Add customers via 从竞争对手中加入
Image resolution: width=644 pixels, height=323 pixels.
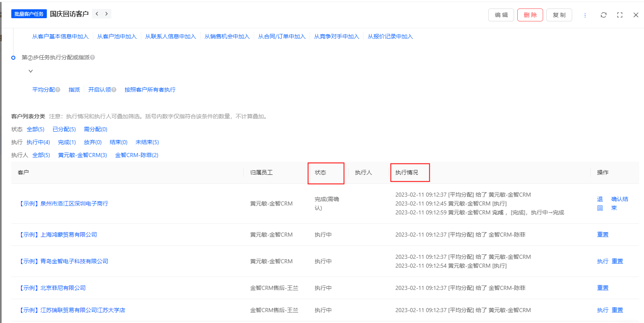337,36
